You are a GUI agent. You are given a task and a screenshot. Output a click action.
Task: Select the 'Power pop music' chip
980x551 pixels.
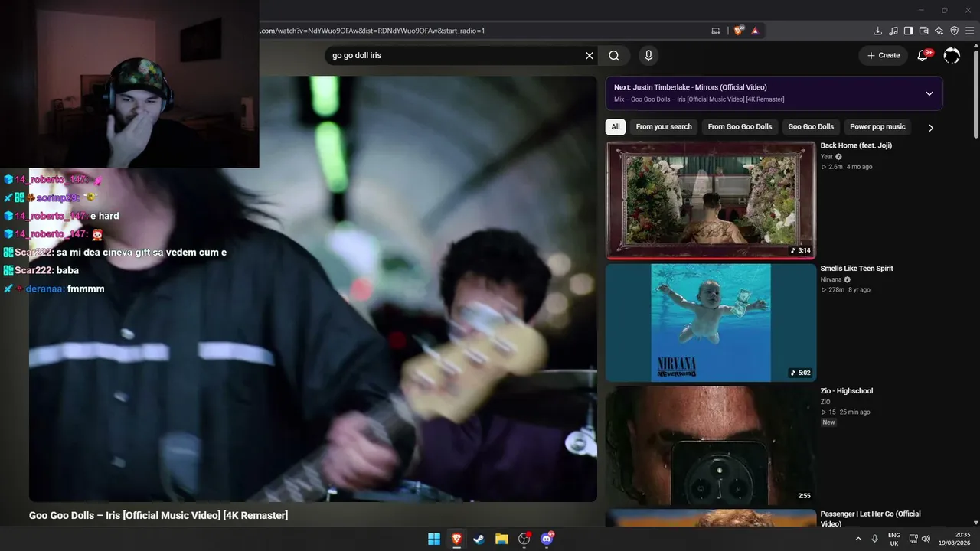(877, 127)
